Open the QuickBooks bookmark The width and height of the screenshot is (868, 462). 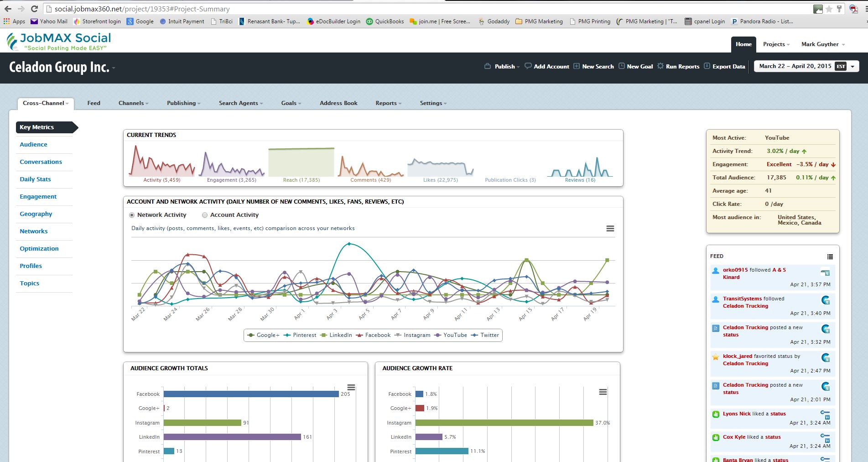tap(385, 21)
